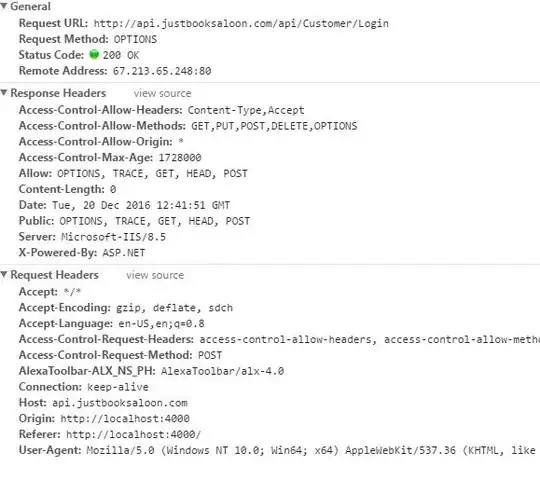The width and height of the screenshot is (540, 494).
Task: Click the Remote Address value 67.213.65.248:80
Action: [x=162, y=71]
